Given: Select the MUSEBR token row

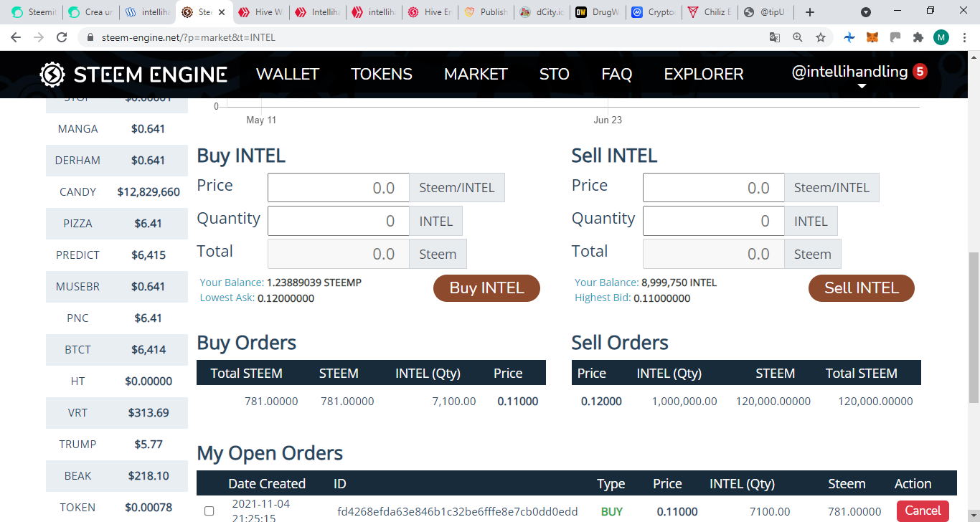Looking at the screenshot, I should coord(117,287).
